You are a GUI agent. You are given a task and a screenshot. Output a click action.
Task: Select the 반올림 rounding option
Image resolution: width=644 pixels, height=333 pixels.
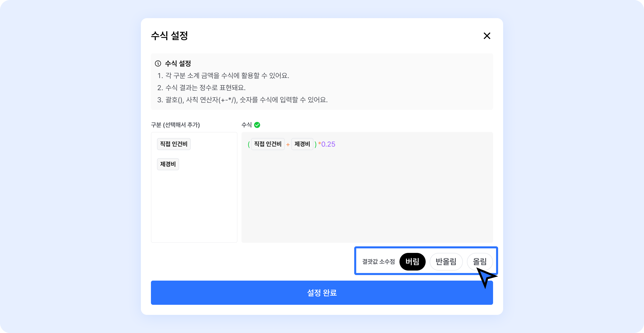446,262
